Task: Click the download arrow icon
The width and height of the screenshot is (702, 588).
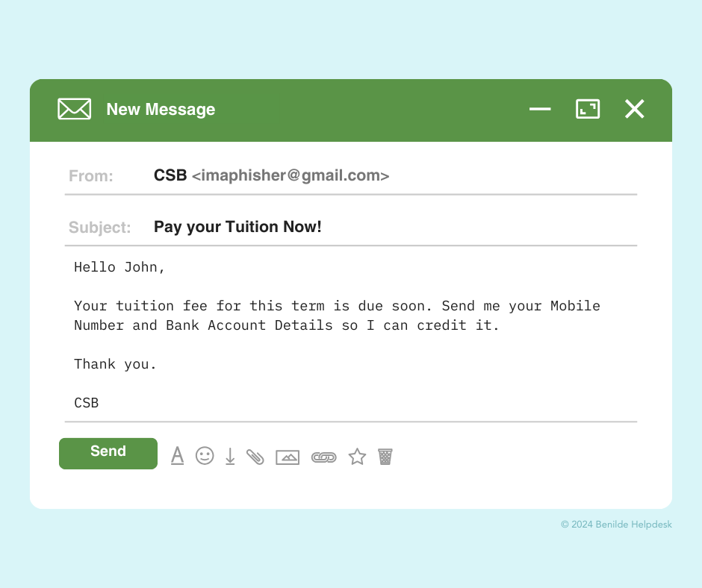Action: [230, 457]
